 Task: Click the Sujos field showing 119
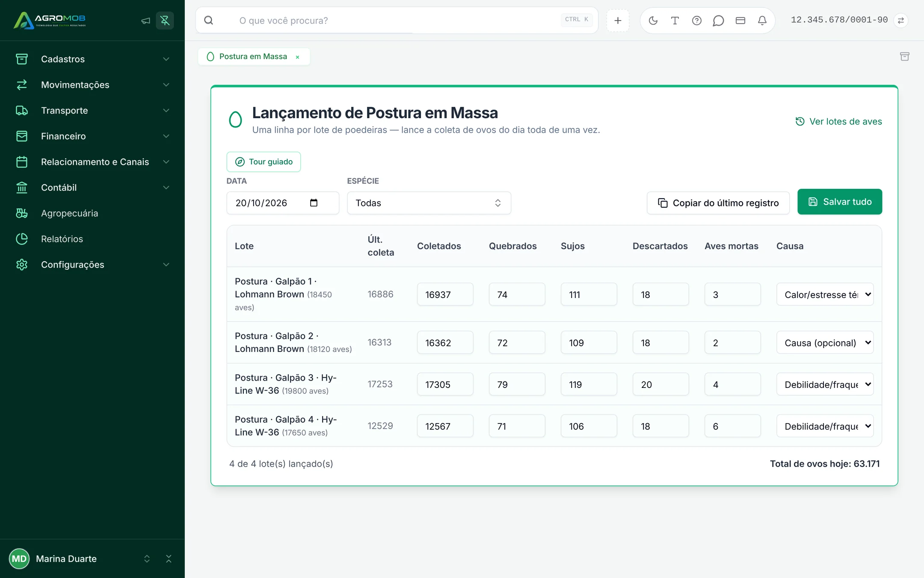coord(589,384)
